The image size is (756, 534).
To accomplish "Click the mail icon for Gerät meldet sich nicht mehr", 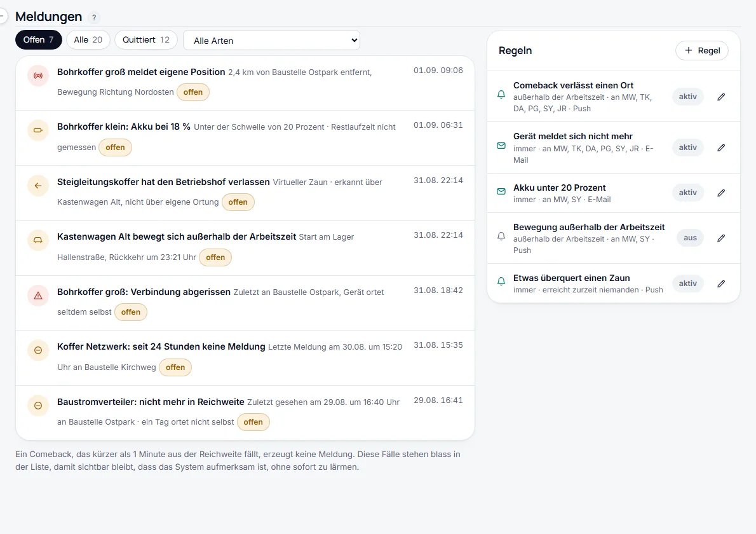I will [501, 146].
